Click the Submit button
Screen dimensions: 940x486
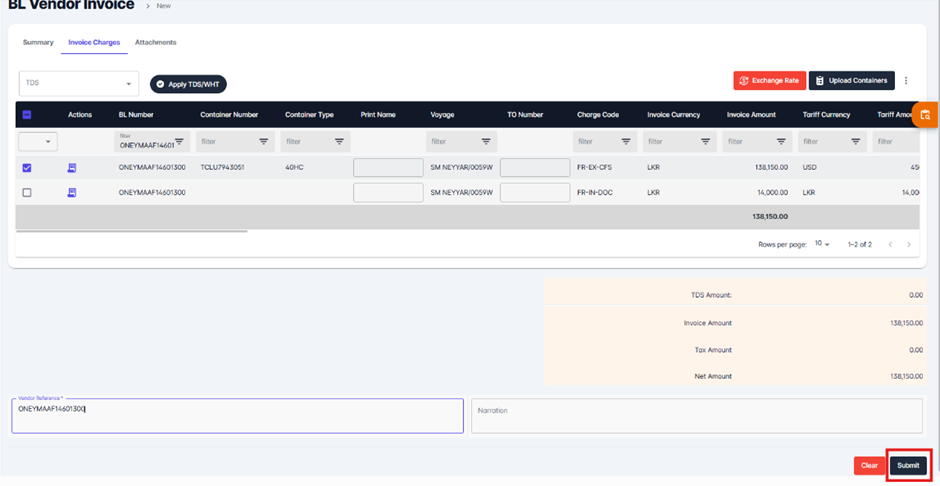pos(908,465)
